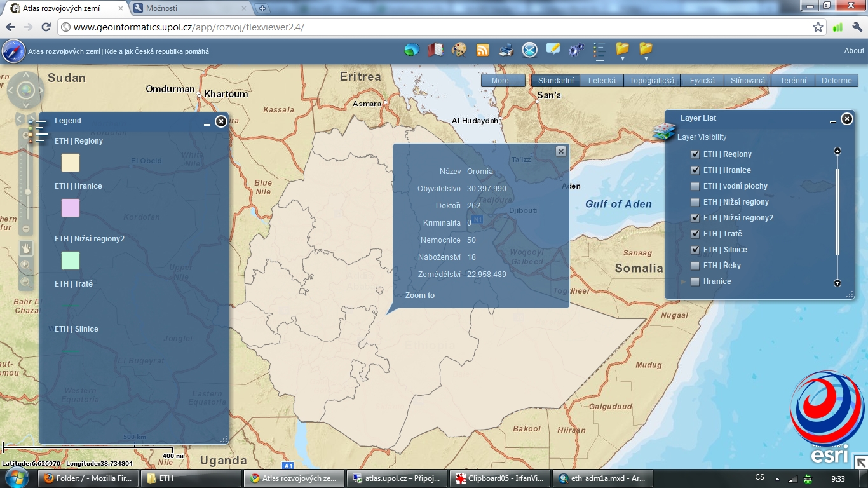Uncheck the ETH | Regiony layer
868x488 pixels.
(x=695, y=154)
